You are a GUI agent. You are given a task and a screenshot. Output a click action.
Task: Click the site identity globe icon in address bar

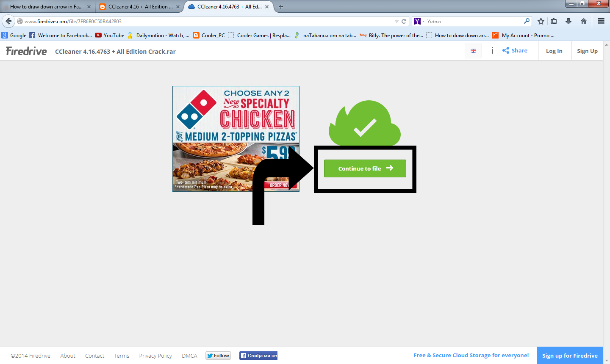20,21
